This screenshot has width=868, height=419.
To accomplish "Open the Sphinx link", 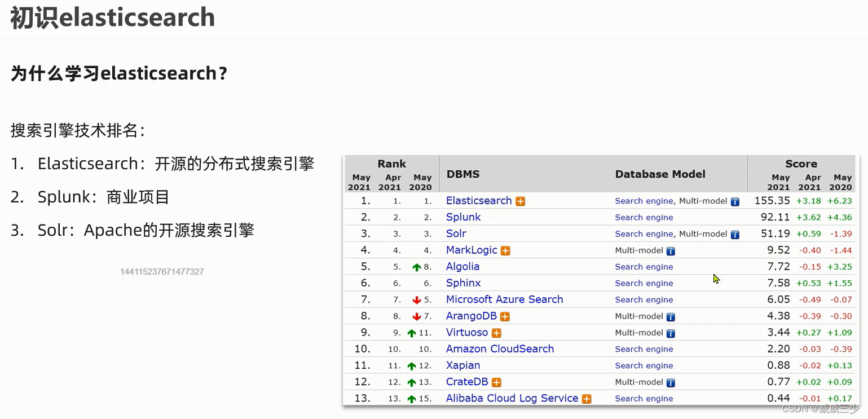I will (464, 283).
